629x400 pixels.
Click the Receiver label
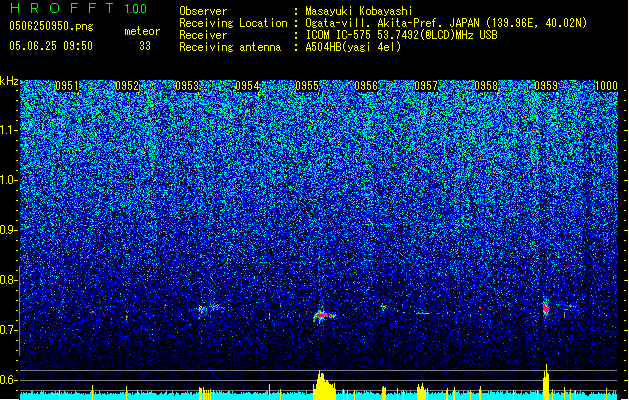203,35
